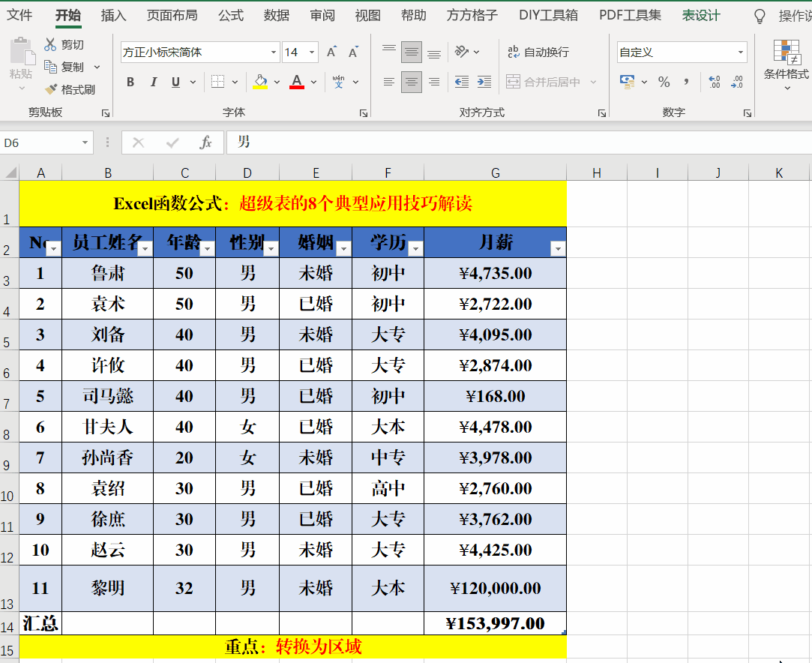812x663 pixels.
Task: Open the Alignment (对齐方式) dialog launcher
Action: click(602, 113)
